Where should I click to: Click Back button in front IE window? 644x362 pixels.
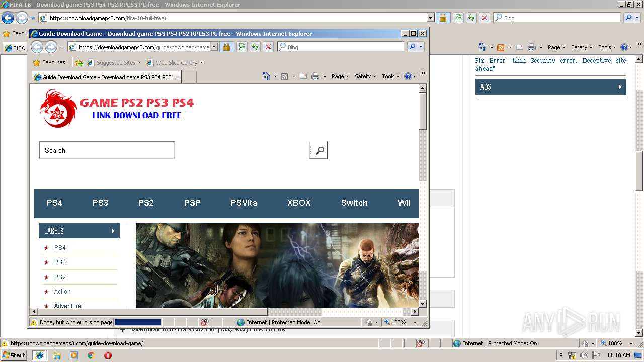click(37, 47)
